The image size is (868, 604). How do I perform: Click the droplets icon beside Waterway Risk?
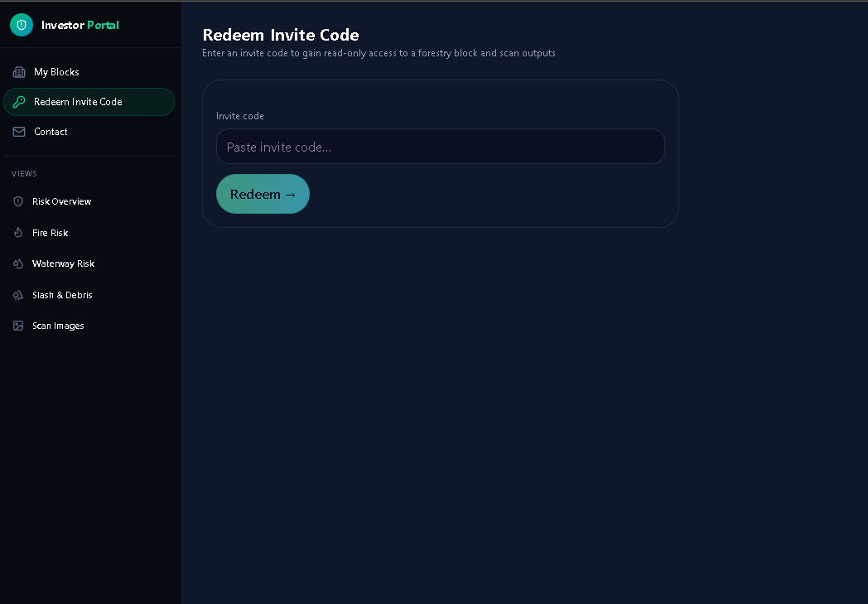pyautogui.click(x=18, y=263)
